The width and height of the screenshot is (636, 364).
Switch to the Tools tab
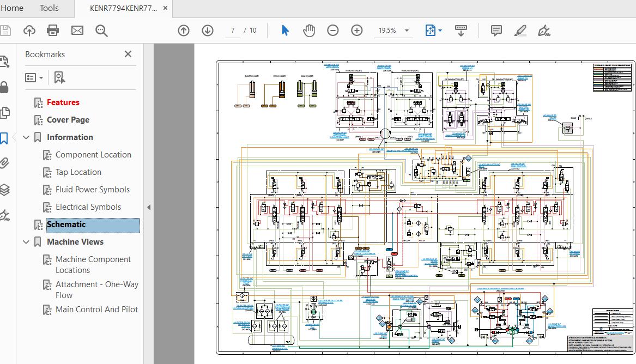[x=49, y=8]
